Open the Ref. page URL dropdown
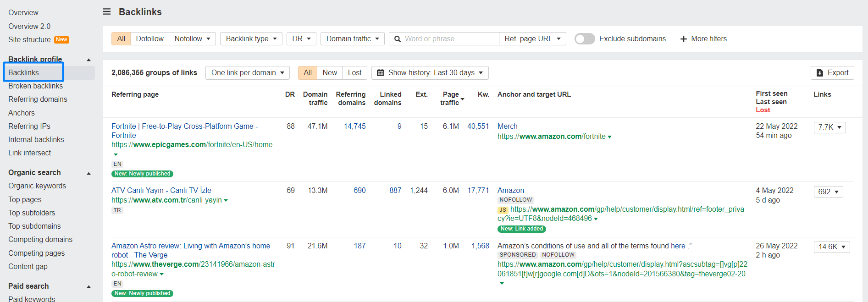 click(x=532, y=39)
